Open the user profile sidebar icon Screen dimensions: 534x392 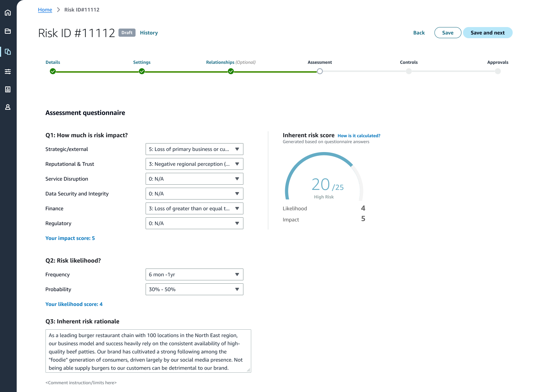coord(8,107)
